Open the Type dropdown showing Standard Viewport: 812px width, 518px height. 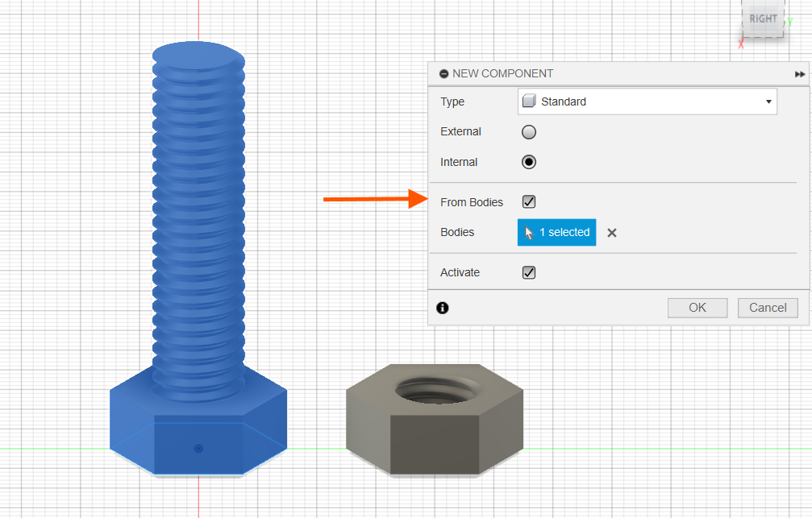(x=648, y=102)
